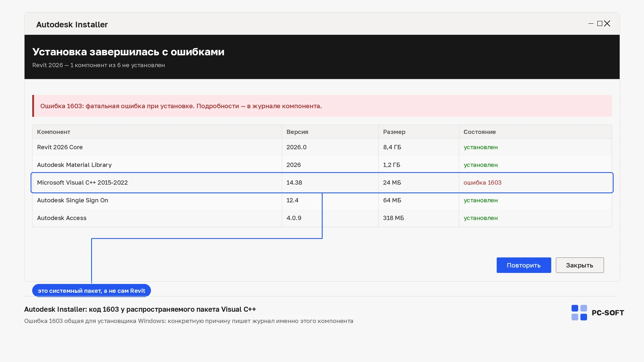Select the Autodesk Access component
This screenshot has height=362, width=644.
(x=62, y=218)
